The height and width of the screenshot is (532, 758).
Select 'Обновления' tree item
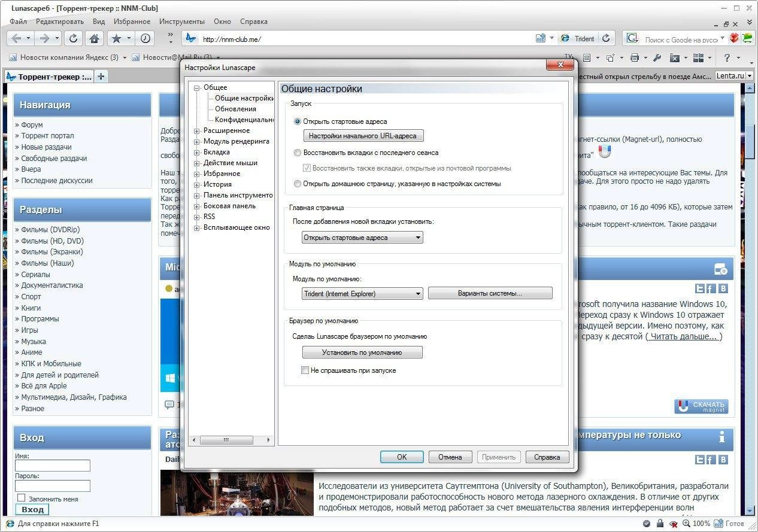[x=235, y=109]
